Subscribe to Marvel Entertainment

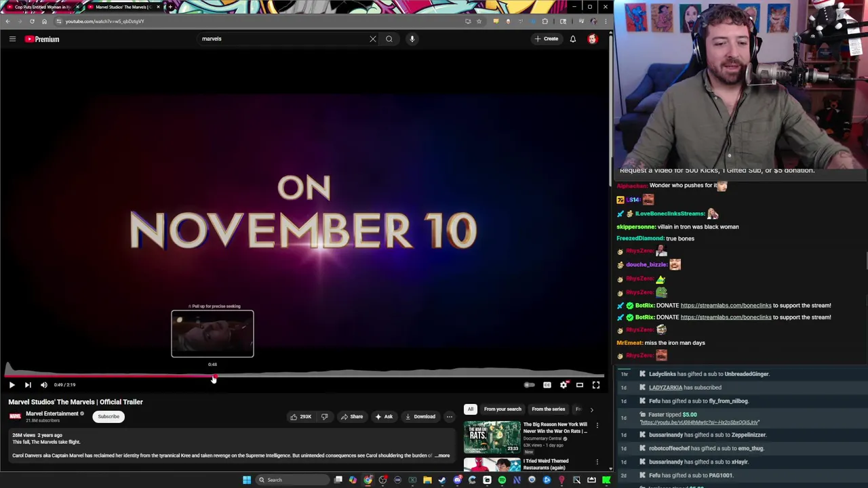click(x=108, y=416)
